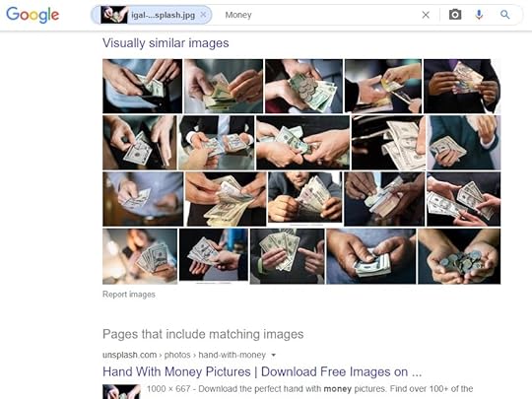This screenshot has height=399, width=532.
Task: Open thumbnail of hands holding coins pile
Action: [459, 256]
